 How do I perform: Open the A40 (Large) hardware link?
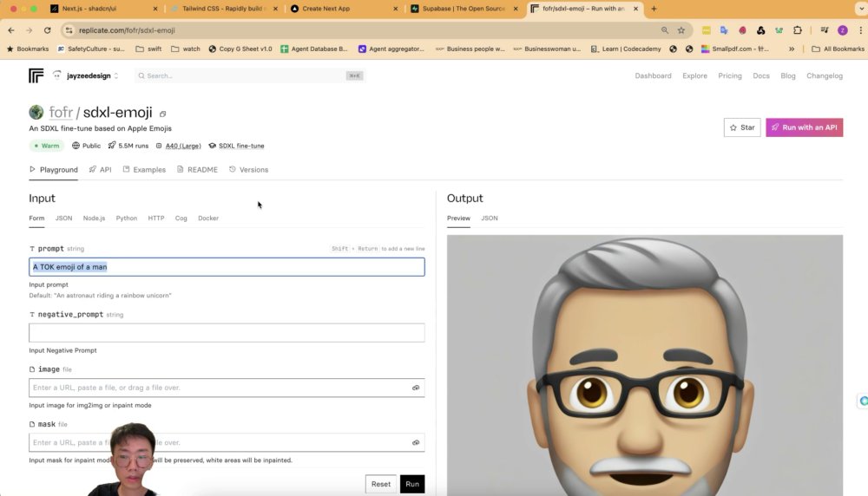[182, 146]
